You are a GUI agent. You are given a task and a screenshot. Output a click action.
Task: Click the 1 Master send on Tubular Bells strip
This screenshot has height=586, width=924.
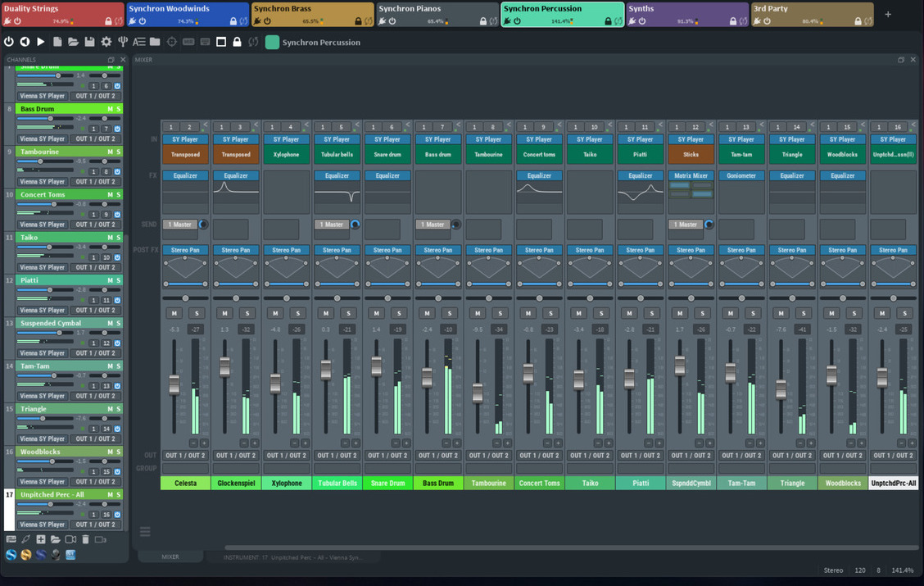click(x=332, y=225)
